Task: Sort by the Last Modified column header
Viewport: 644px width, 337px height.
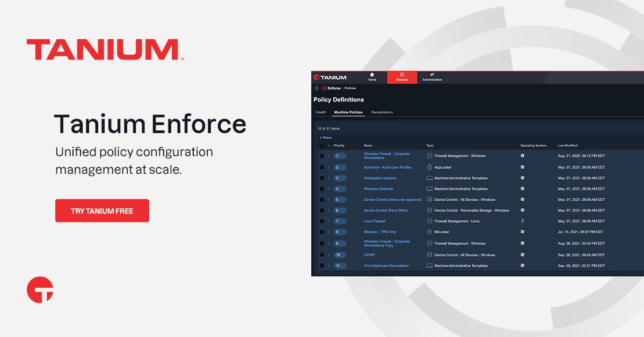Action: pyautogui.click(x=568, y=145)
